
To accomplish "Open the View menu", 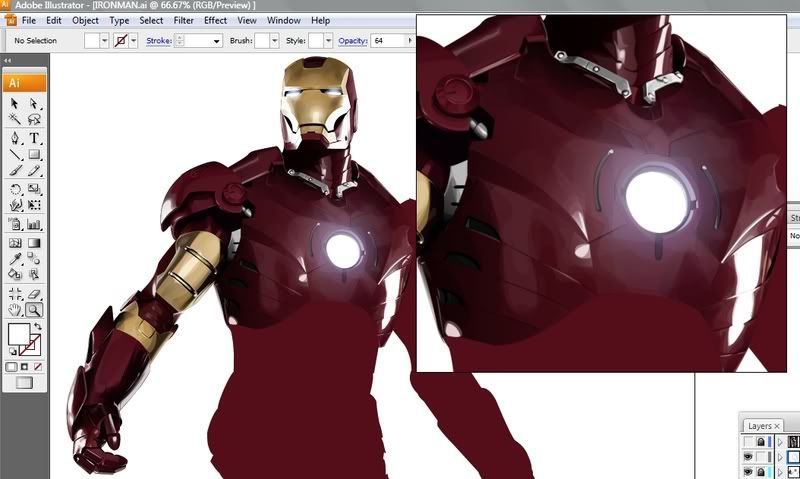I will tap(246, 20).
